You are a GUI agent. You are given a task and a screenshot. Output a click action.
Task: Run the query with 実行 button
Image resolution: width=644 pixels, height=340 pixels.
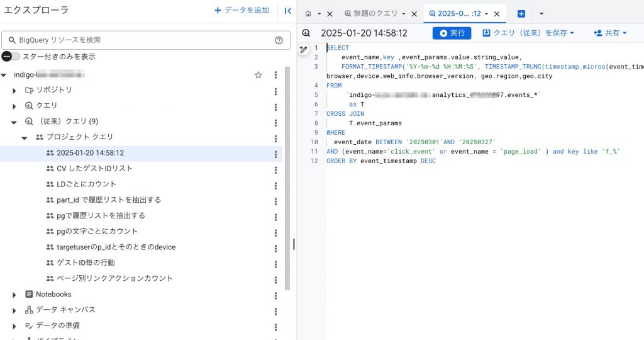coord(452,33)
